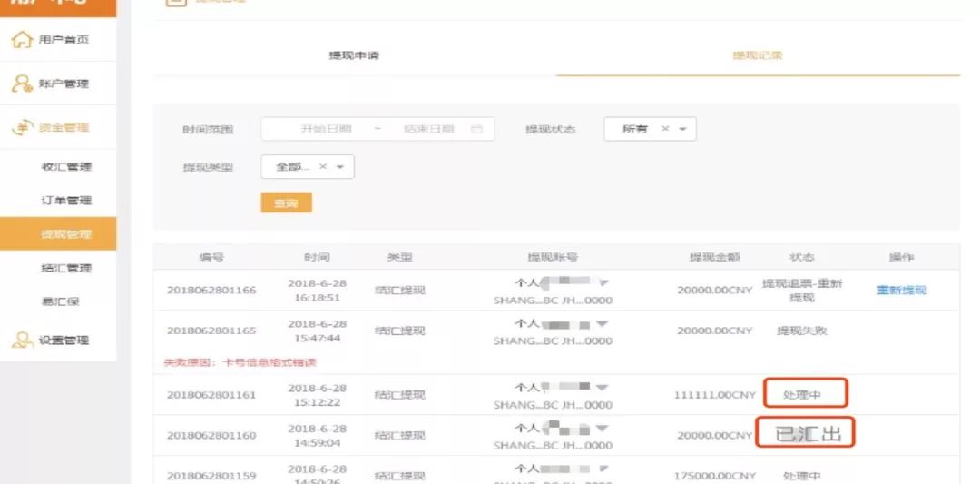Go to 收汇管理 submenu item
980x484 pixels.
coord(66,167)
